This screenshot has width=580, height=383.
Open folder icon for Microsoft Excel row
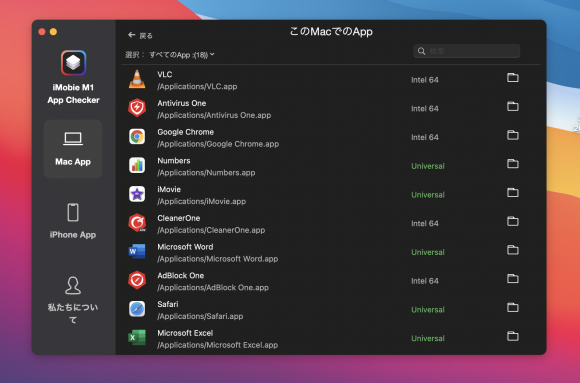click(513, 336)
